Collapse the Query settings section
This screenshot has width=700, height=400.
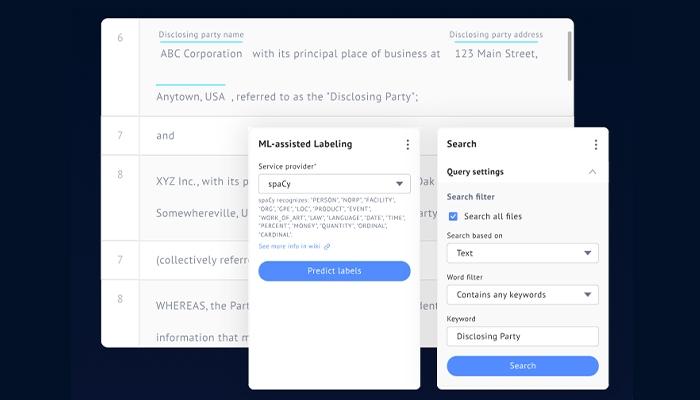(592, 172)
